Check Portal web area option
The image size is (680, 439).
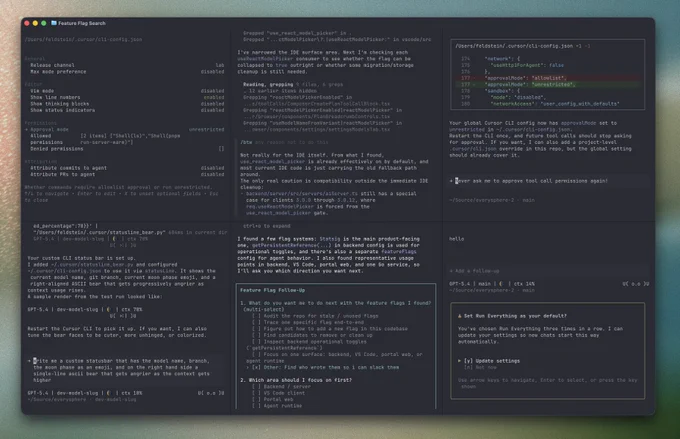pyautogui.click(x=256, y=400)
